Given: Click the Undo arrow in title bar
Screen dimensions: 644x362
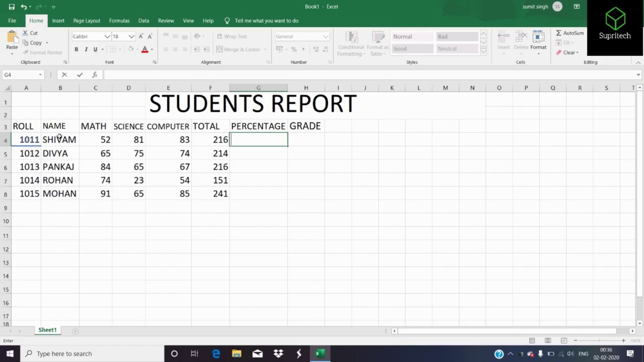Looking at the screenshot, I should 23,7.
